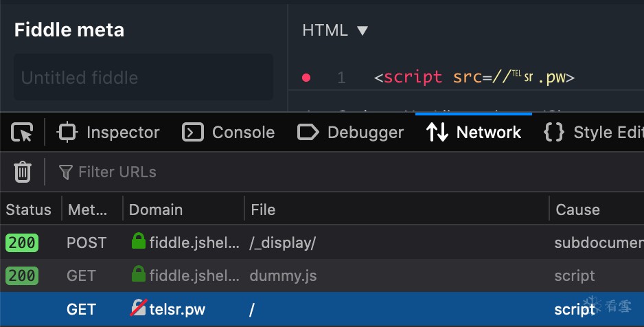This screenshot has height=327, width=644.
Task: Click the Debugger panel icon
Action: pos(308,133)
